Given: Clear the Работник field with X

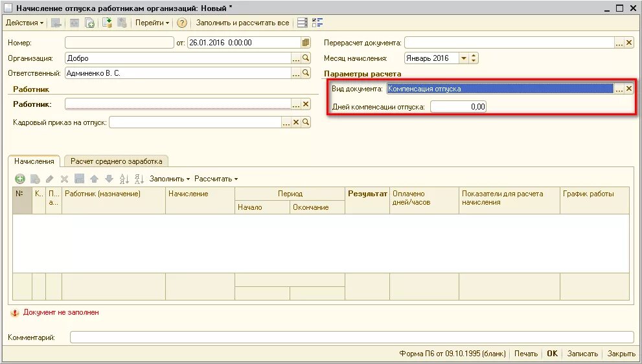Looking at the screenshot, I should (306, 104).
